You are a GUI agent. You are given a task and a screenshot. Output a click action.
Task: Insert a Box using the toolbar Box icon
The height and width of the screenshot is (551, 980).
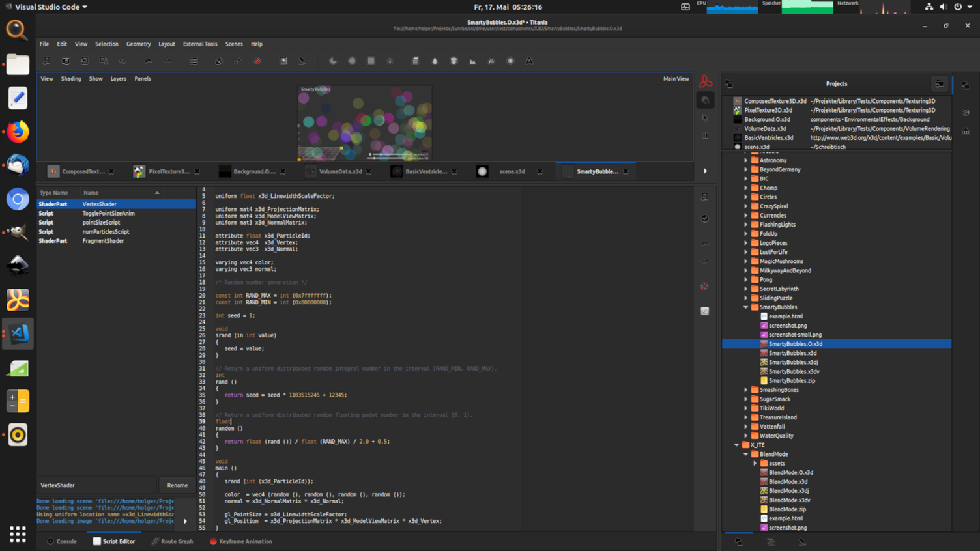click(x=416, y=61)
